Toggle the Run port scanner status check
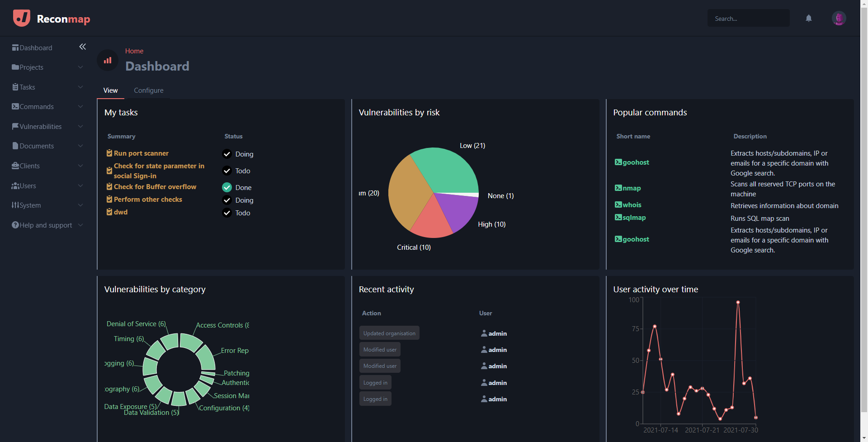 pos(227,154)
